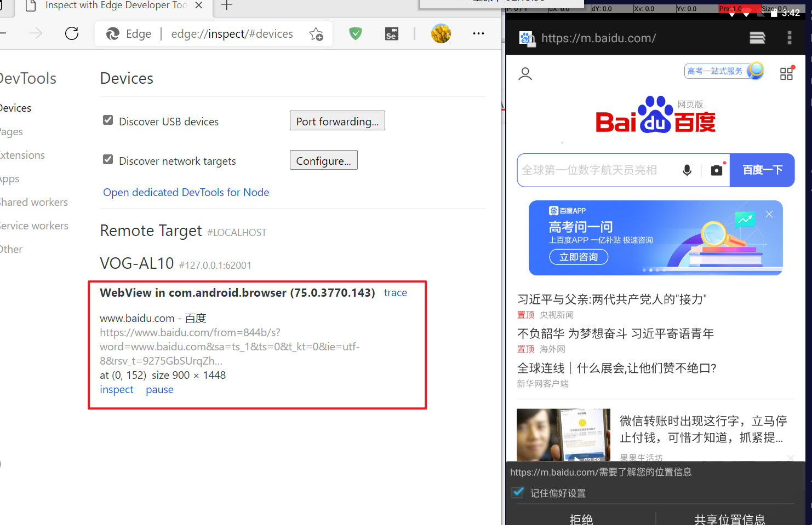Toggle the Discover network targets checkbox
The width and height of the screenshot is (812, 525).
tap(108, 160)
